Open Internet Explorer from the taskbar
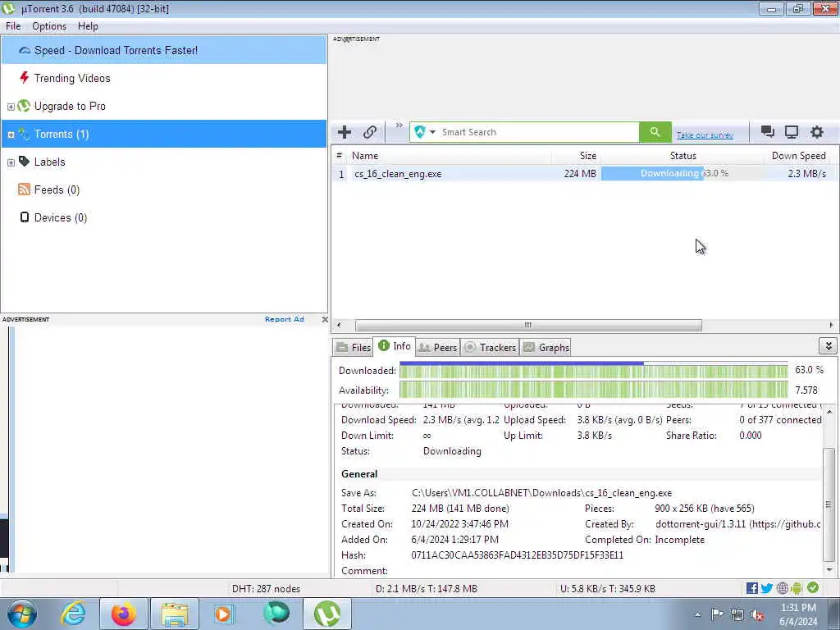This screenshot has height=630, width=840. pyautogui.click(x=73, y=614)
